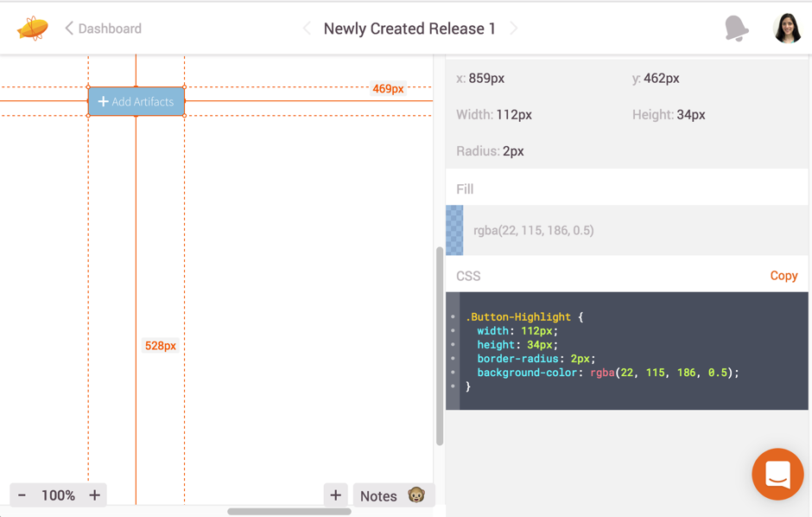Select the Newly Created Release 1 title
This screenshot has width=812, height=517.
click(409, 28)
